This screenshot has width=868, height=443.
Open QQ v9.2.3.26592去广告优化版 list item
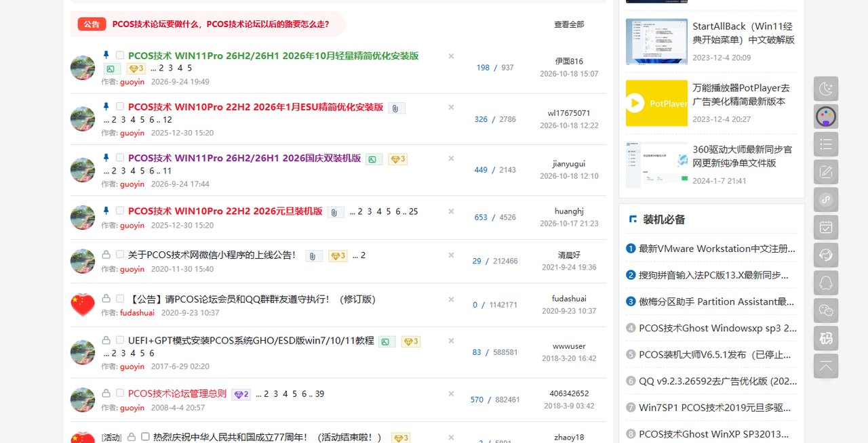(718, 381)
